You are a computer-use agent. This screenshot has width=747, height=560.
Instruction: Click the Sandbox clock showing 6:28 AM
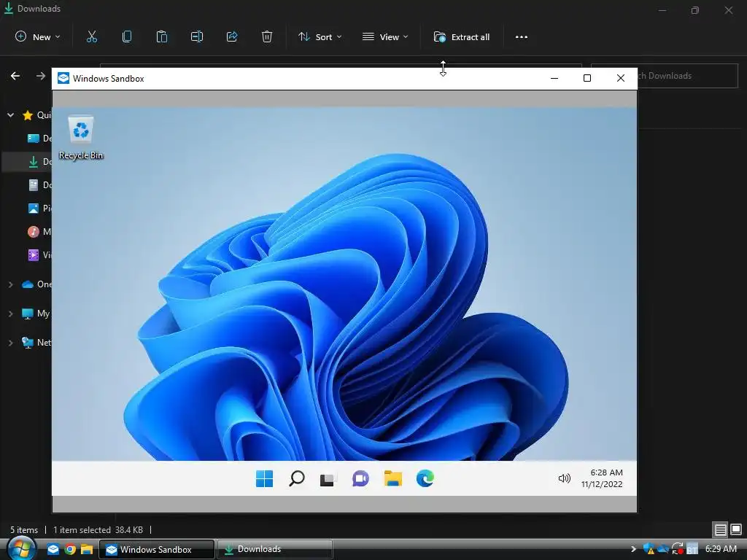coord(602,478)
